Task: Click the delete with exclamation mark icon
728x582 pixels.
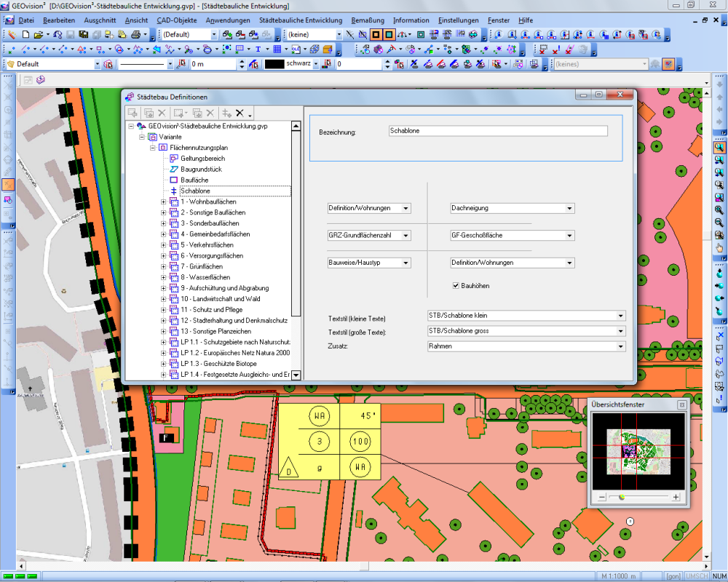Action: (556, 49)
